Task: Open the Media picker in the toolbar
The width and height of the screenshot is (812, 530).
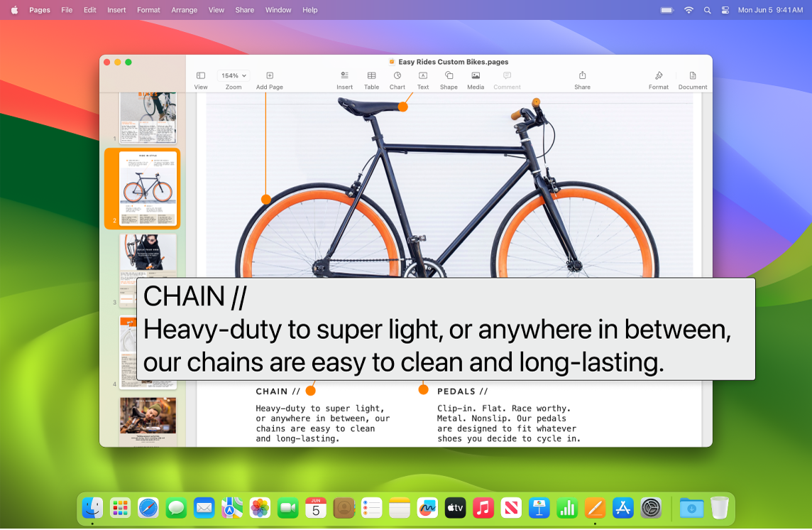Action: pos(476,78)
